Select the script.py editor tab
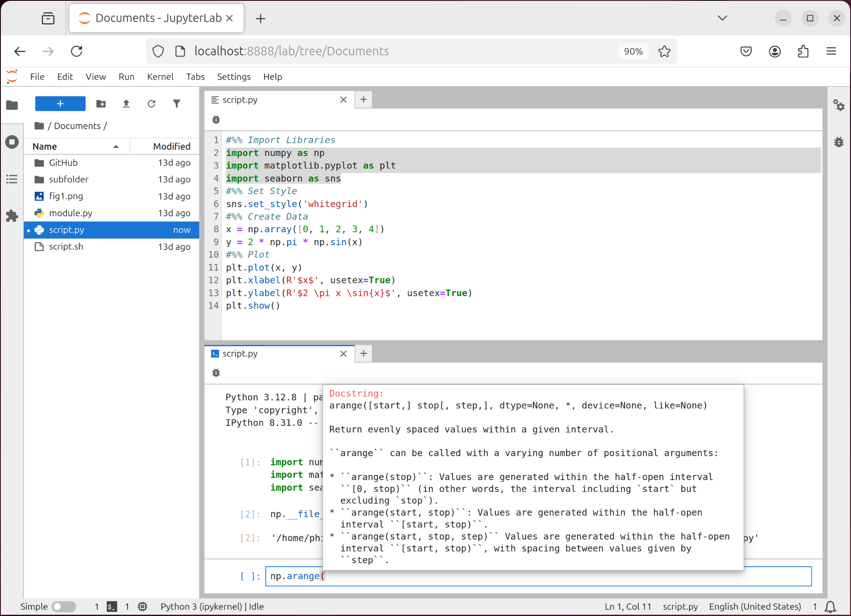 click(x=279, y=100)
